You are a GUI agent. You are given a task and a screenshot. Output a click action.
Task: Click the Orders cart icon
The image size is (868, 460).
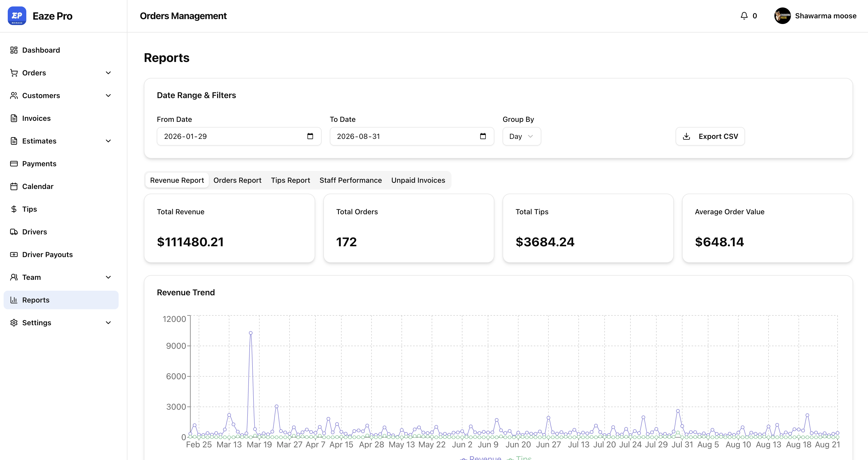[14, 73]
